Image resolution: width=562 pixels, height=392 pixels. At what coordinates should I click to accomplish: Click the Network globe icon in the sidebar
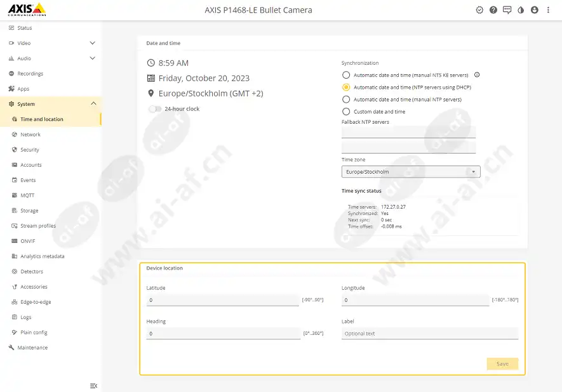coord(15,134)
